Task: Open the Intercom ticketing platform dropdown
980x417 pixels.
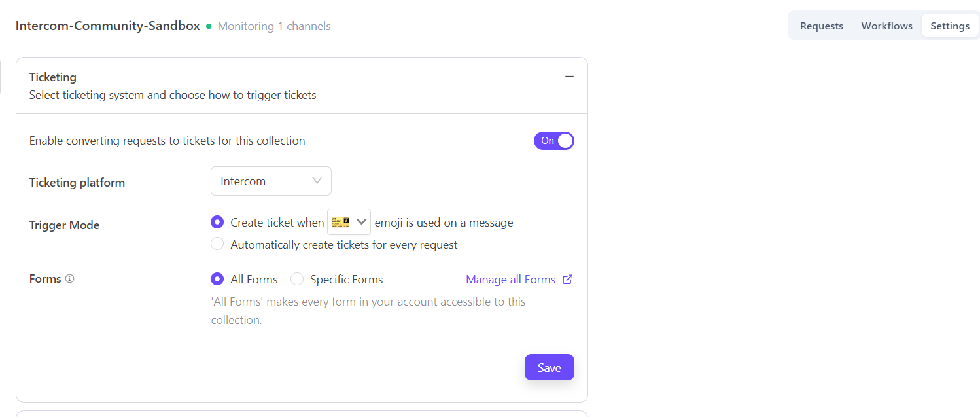Action: coord(271,181)
